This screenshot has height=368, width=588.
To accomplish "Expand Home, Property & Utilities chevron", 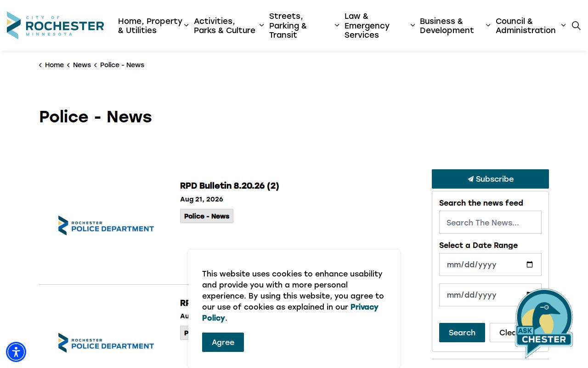I will click(186, 26).
